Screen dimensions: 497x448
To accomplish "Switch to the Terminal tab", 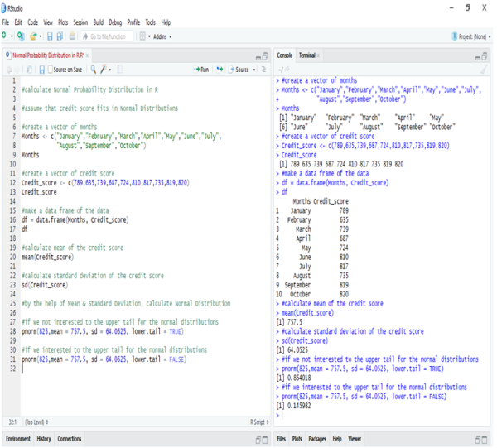I will pyautogui.click(x=308, y=55).
